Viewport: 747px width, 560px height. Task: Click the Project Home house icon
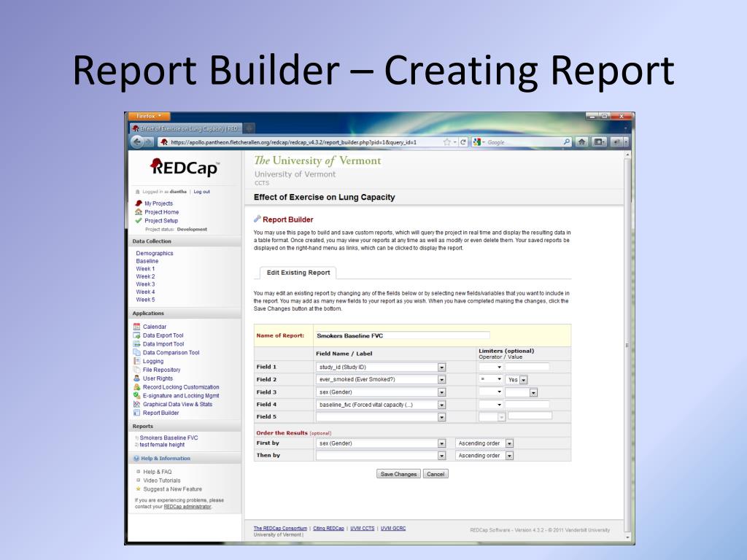click(139, 212)
